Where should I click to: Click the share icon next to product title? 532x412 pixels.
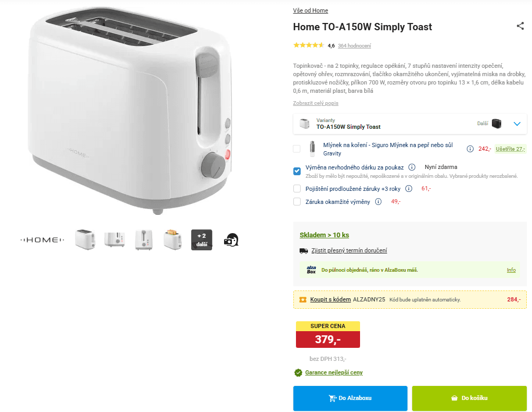click(x=520, y=26)
